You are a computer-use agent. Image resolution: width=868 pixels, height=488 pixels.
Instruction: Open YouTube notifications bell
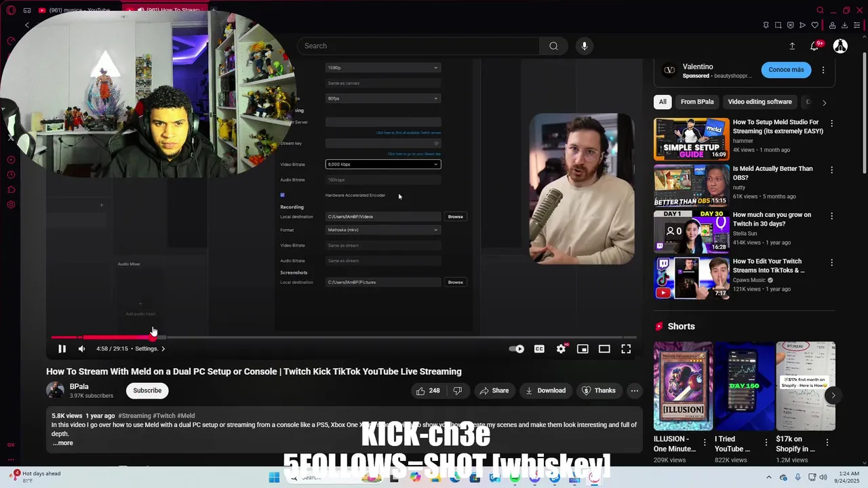[814, 46]
